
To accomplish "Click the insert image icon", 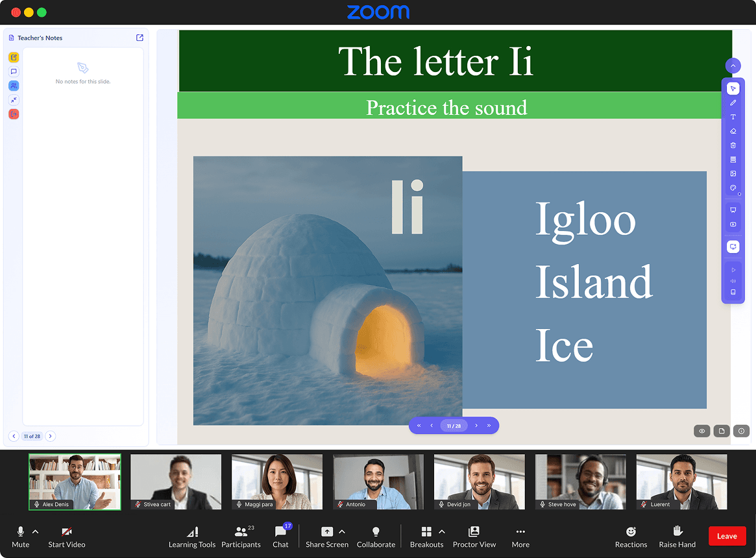I will 733,174.
